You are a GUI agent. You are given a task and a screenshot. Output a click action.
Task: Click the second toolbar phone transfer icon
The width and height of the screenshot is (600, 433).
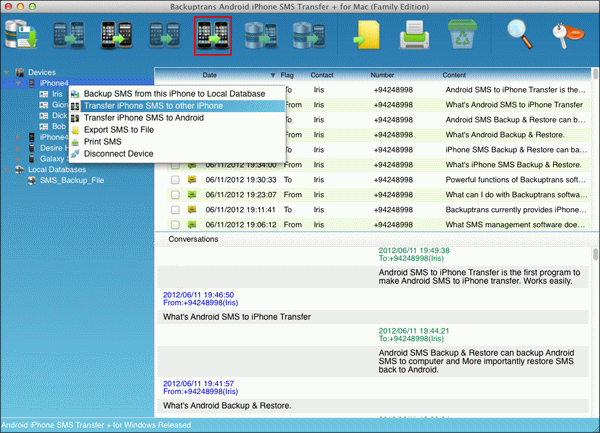[x=69, y=35]
